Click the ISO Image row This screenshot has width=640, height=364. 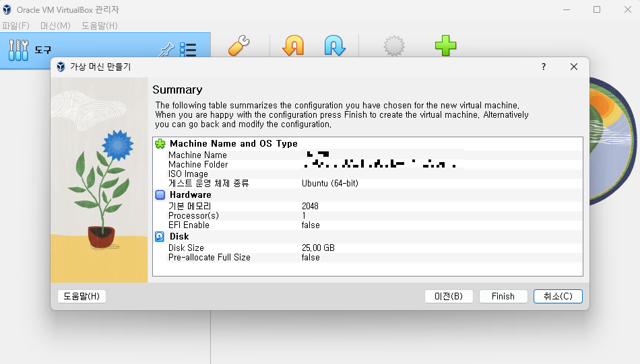pos(368,174)
